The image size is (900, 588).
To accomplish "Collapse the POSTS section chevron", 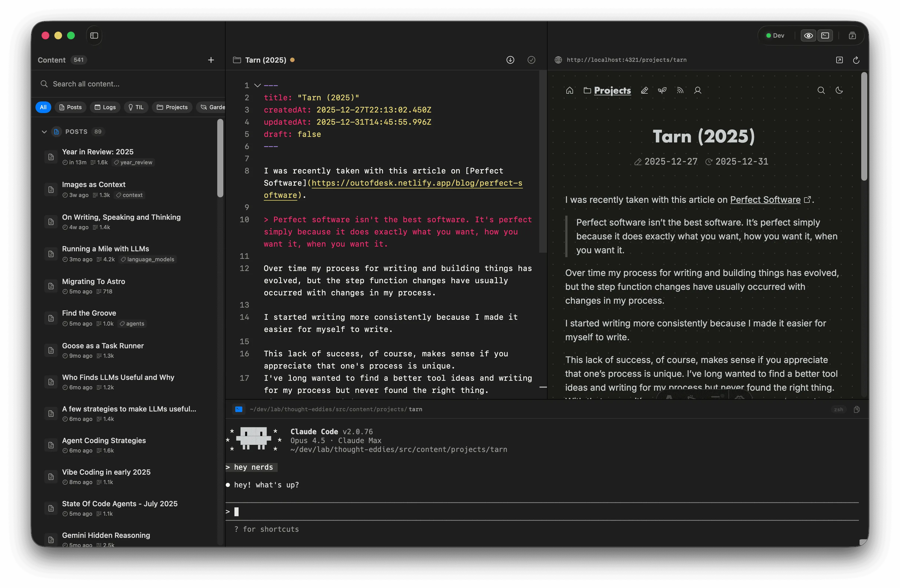I will (x=44, y=132).
